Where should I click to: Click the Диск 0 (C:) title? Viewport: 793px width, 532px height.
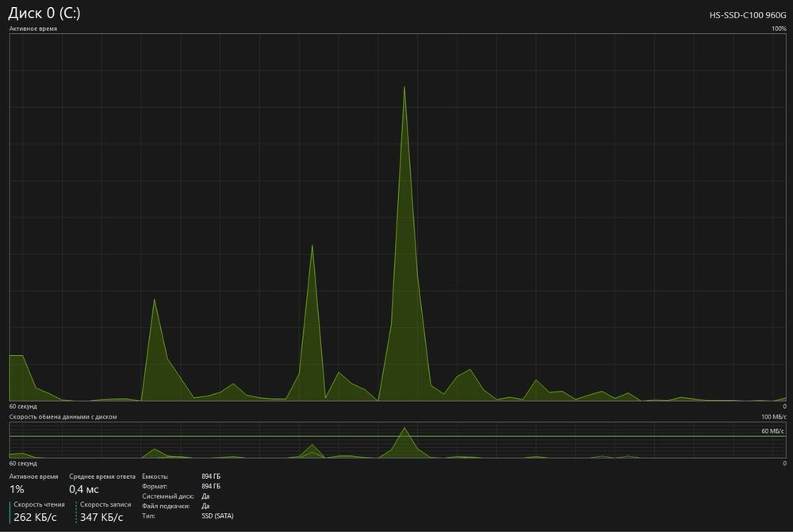coord(44,13)
